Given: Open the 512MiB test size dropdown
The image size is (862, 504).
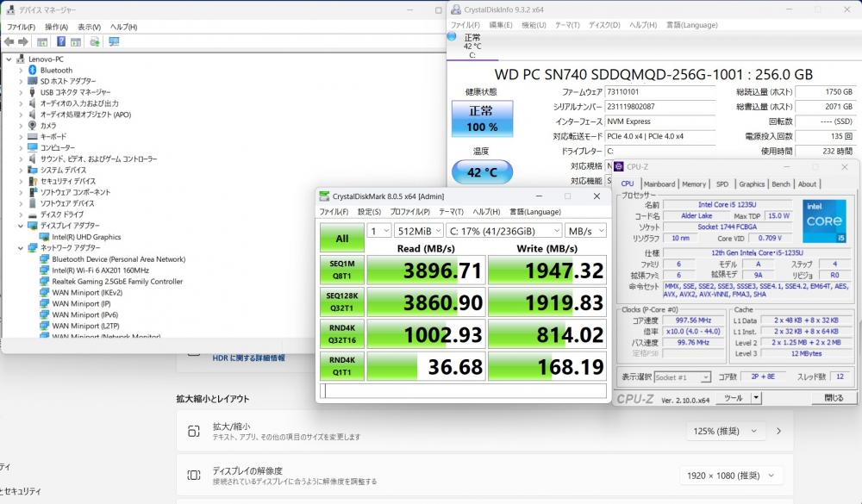Looking at the screenshot, I should pos(419,231).
